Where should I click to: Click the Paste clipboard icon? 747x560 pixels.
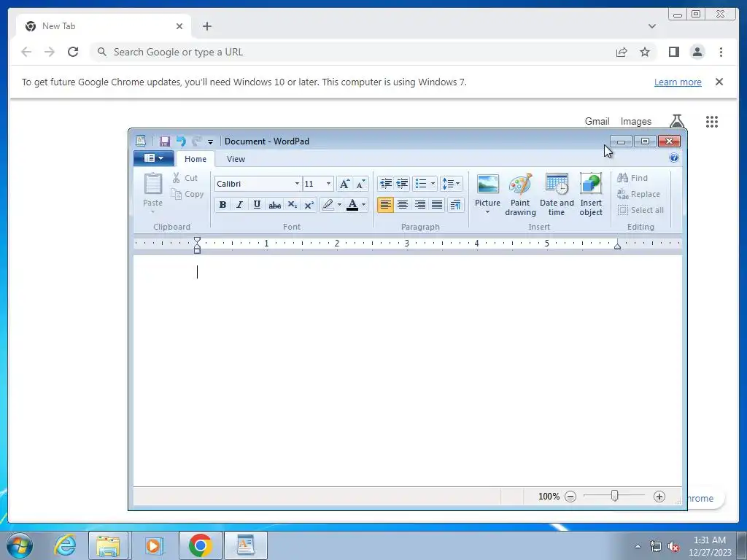(x=153, y=184)
